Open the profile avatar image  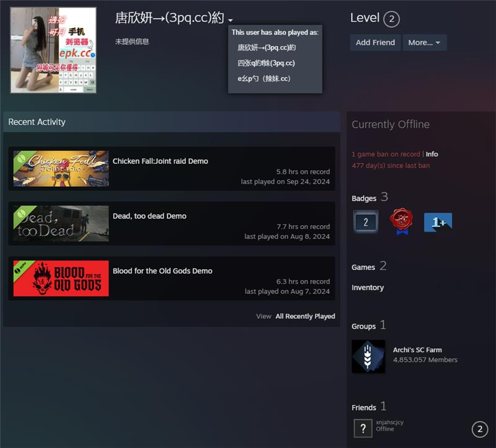click(53, 50)
